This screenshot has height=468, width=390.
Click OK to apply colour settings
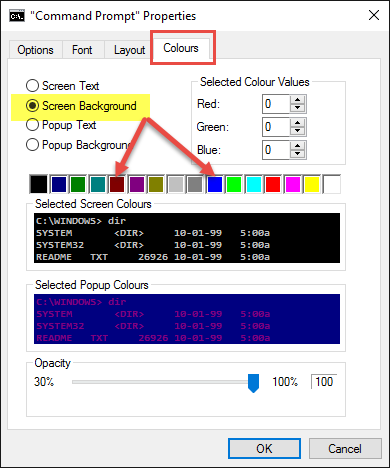264,449
